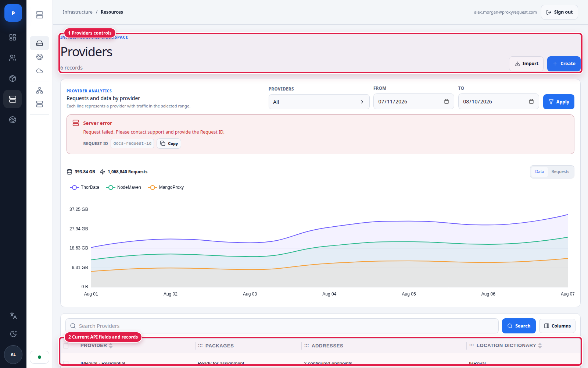Open the dashboard grid icon in sidebar

point(13,37)
